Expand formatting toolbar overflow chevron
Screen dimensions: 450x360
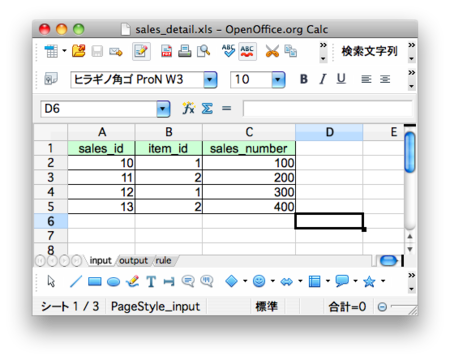tap(412, 72)
